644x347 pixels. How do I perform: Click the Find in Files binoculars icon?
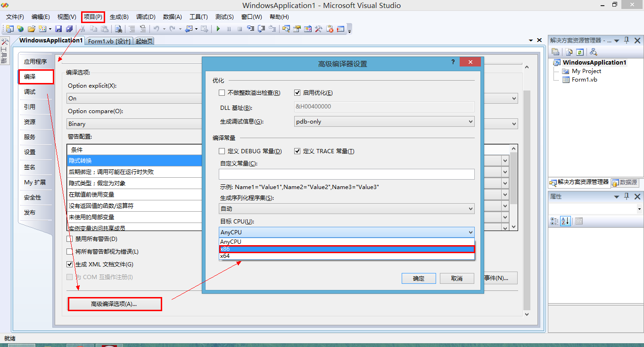[118, 29]
